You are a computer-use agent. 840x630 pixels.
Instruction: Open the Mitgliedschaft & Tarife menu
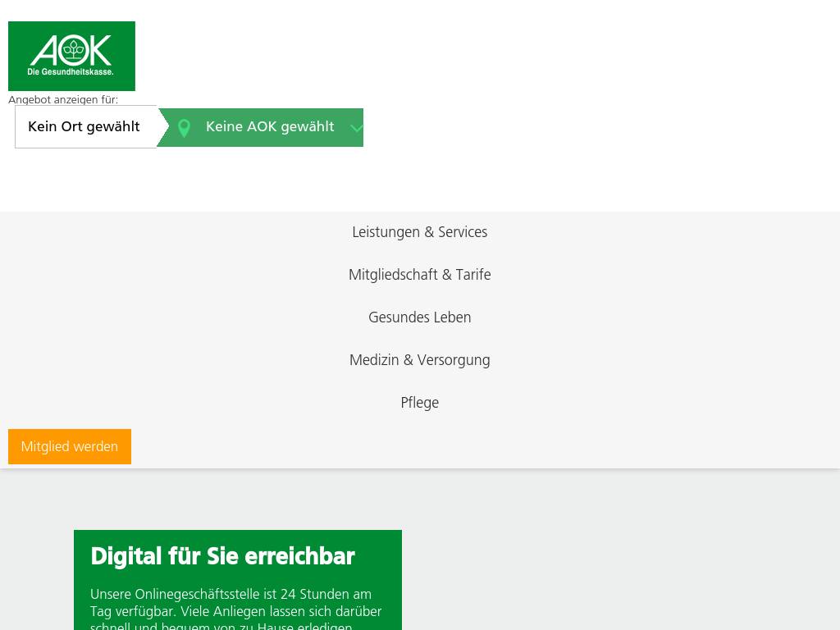[x=419, y=275]
